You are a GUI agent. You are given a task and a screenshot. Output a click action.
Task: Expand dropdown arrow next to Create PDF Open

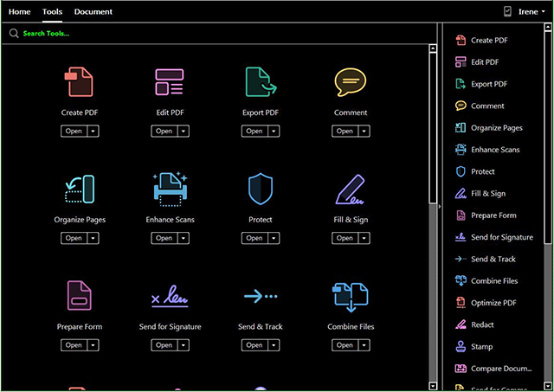pos(93,132)
